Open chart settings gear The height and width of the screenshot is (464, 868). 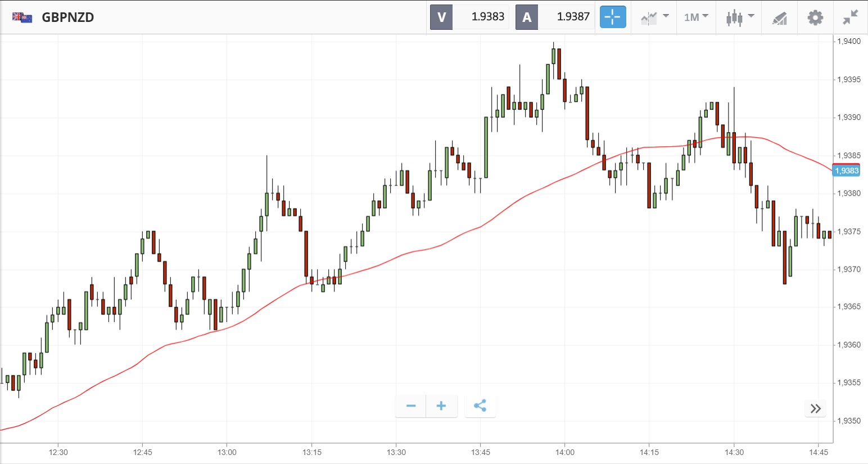(815, 17)
